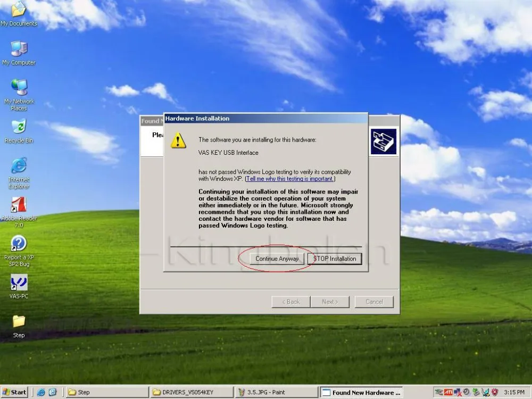The width and height of the screenshot is (532, 399).
Task: Click the 3:15 PM system clock
Action: click(x=514, y=392)
